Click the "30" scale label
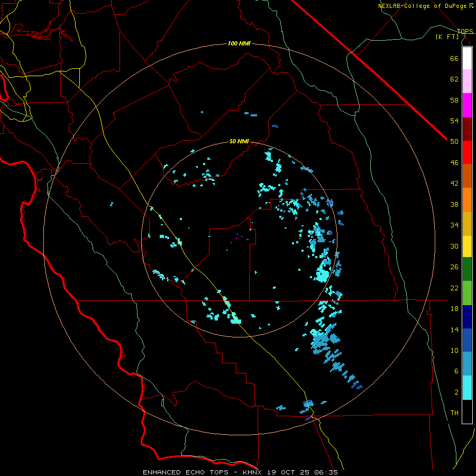The image size is (476, 476). click(x=454, y=246)
